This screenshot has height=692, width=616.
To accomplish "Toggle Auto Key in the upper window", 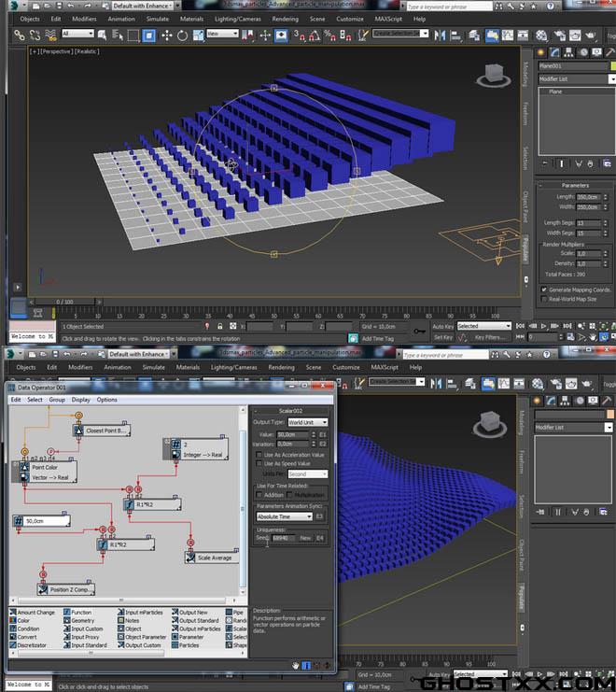I will point(442,326).
